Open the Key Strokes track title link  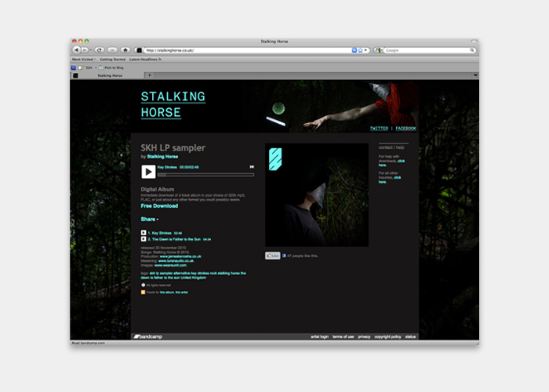[160, 233]
